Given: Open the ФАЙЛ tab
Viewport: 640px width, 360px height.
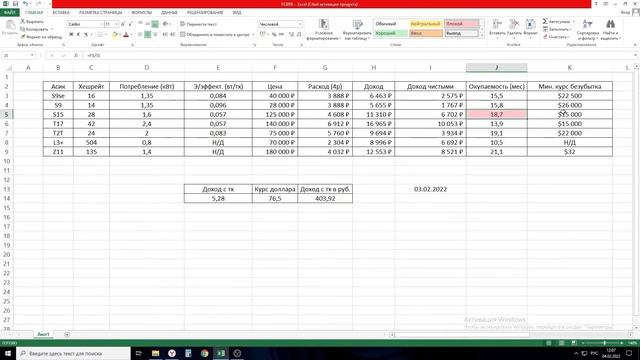Looking at the screenshot, I should [9, 13].
